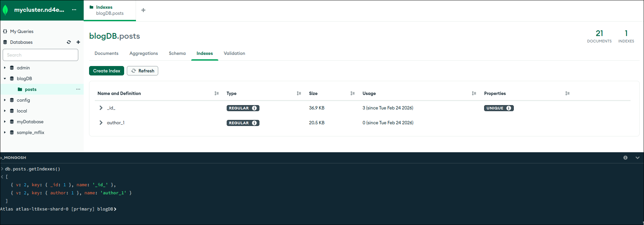The height and width of the screenshot is (225, 644).
Task: Select the myDatabase database
Action: click(30, 122)
